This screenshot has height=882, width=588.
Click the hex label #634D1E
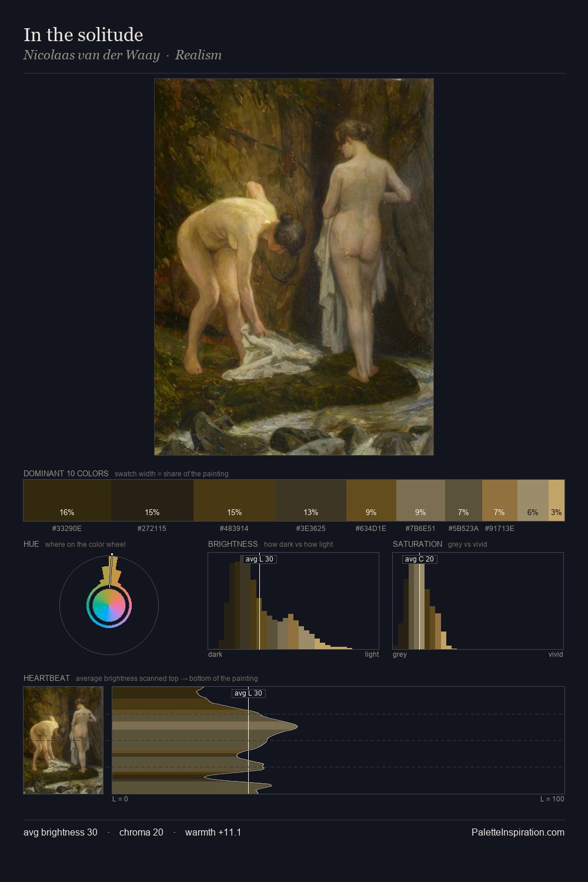tap(371, 528)
